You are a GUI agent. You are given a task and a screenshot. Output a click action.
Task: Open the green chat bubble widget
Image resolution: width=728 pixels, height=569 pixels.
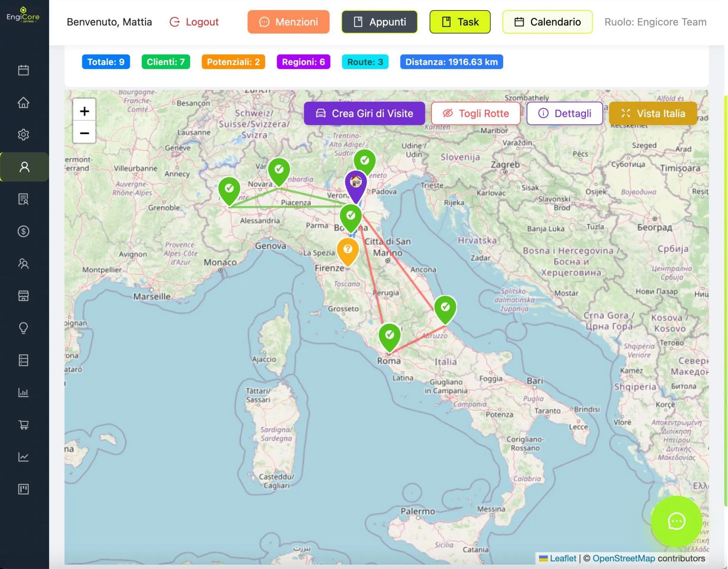click(676, 521)
